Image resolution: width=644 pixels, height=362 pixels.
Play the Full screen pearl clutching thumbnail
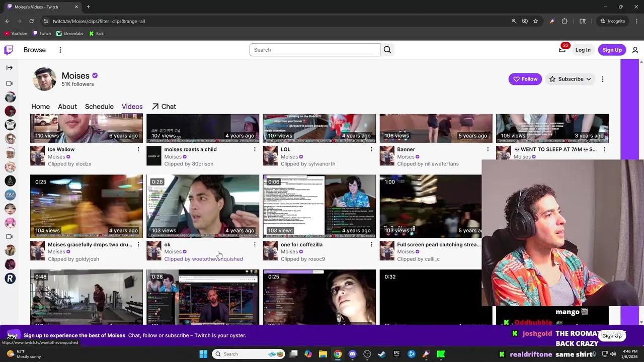click(x=431, y=206)
